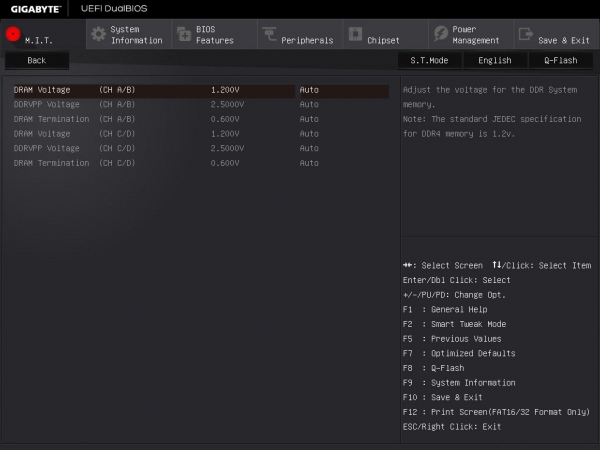Switch to System Information tab
600x450 pixels.
coord(129,34)
